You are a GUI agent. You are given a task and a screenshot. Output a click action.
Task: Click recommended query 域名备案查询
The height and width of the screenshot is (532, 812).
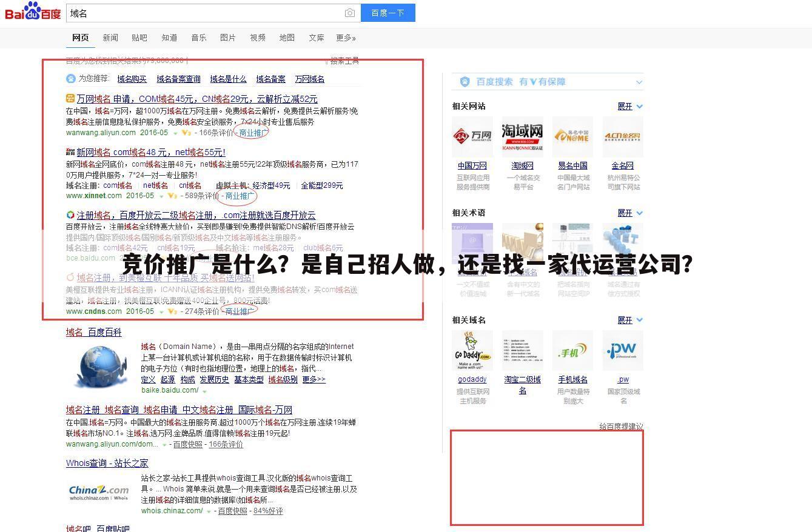tap(178, 79)
